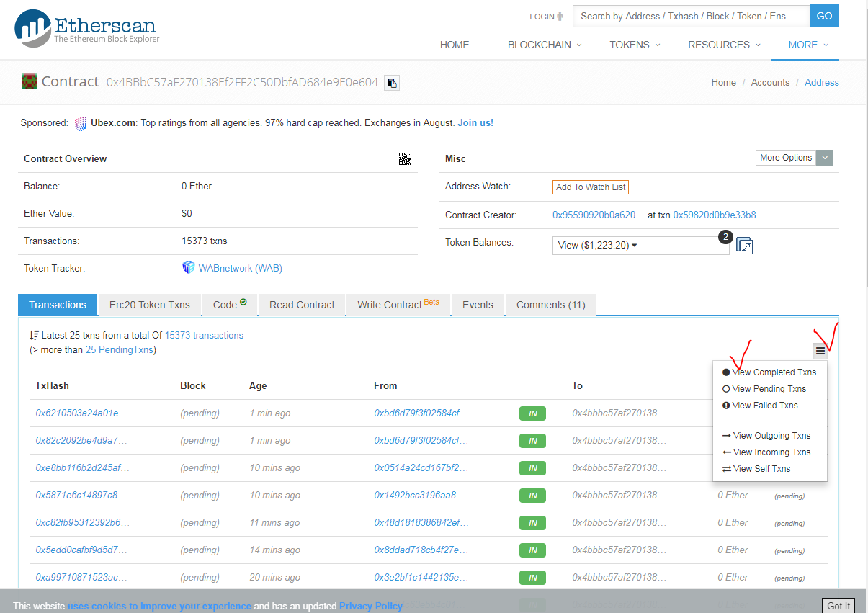Click IN badge for 0xe8bb116b2d245af row
This screenshot has width=868, height=613.
coord(532,468)
